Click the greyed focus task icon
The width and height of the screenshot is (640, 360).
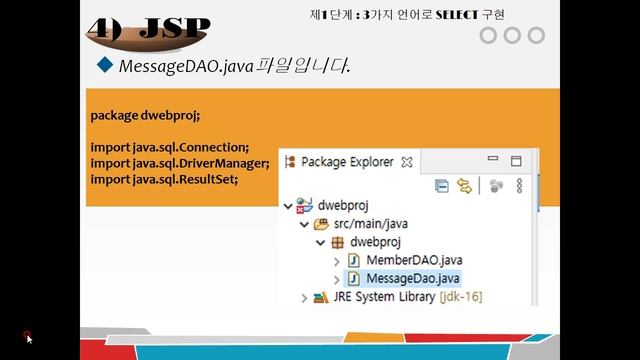(496, 186)
